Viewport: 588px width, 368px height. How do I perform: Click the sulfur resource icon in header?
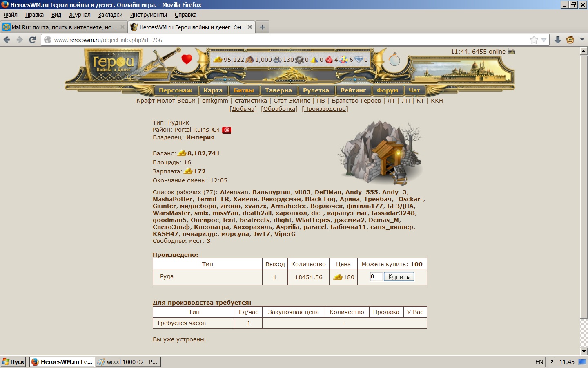point(314,60)
